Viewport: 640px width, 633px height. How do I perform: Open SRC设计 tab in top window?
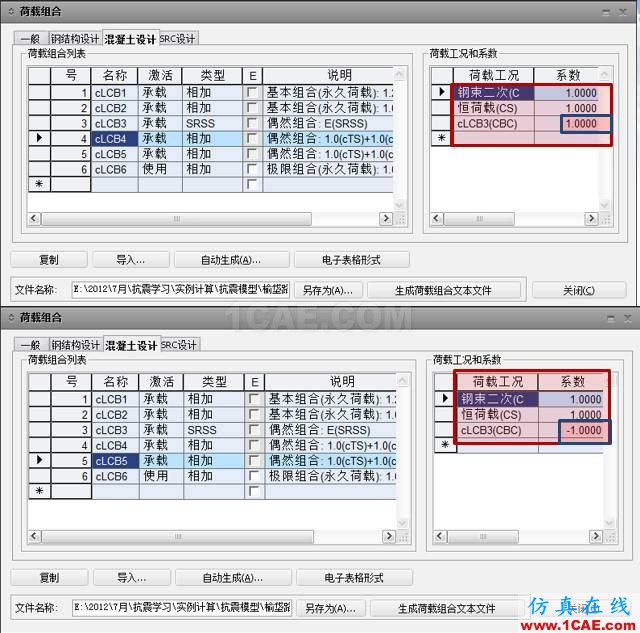click(178, 39)
